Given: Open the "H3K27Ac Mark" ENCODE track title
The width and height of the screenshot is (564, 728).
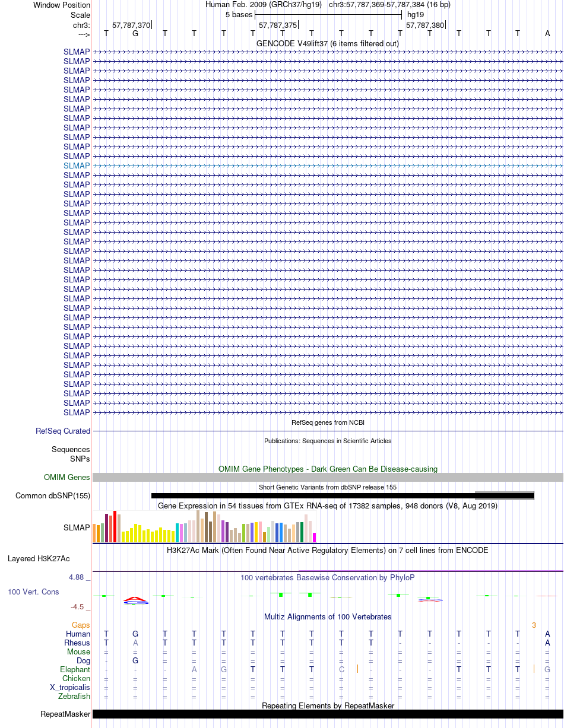Looking at the screenshot, I should click(328, 550).
